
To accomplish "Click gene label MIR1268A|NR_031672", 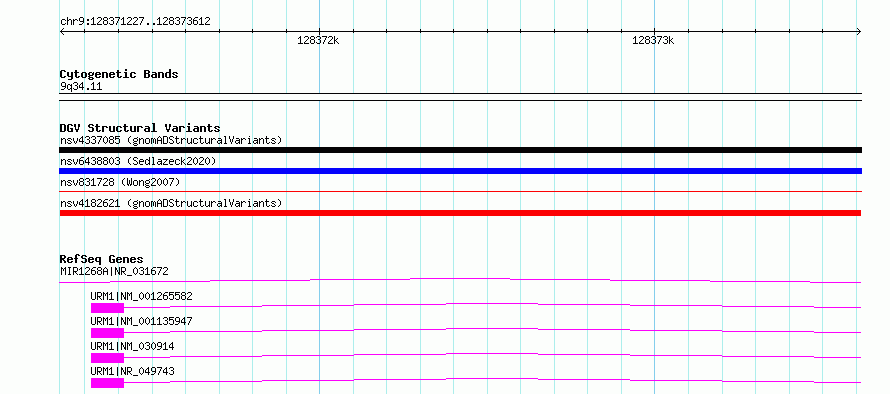I will tap(114, 272).
